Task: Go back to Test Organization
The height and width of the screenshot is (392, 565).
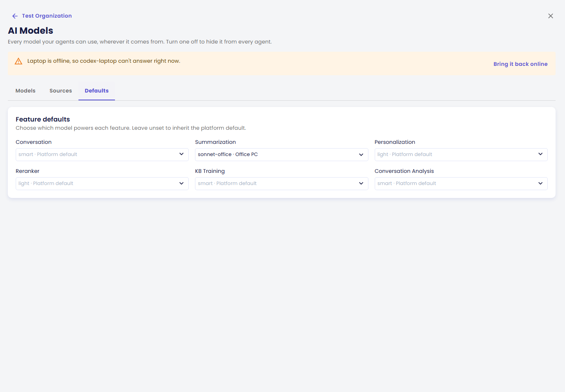Action: click(47, 16)
